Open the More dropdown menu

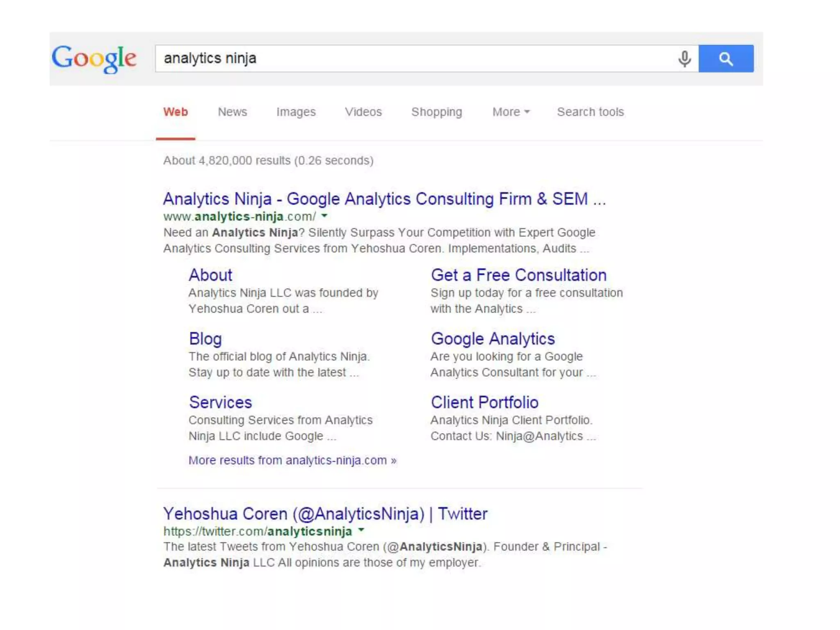coord(511,112)
